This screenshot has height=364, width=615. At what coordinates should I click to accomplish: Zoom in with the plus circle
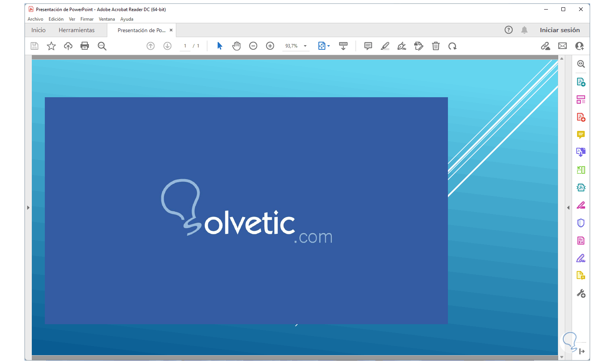(270, 46)
